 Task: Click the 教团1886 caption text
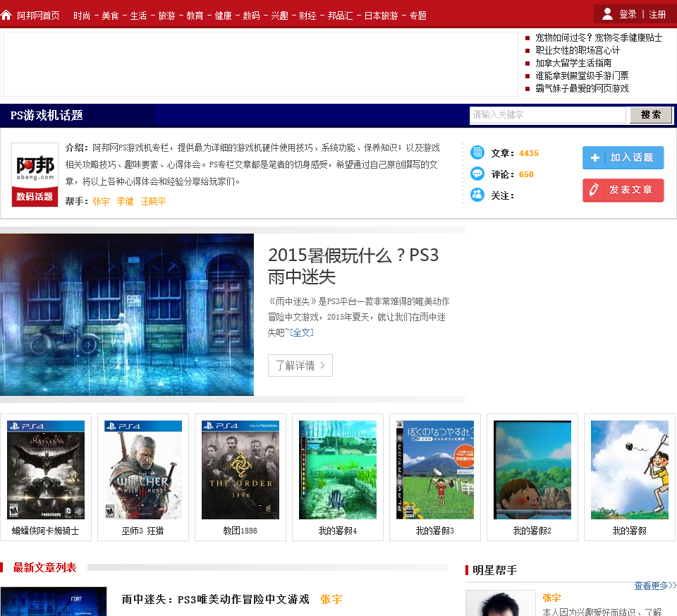pos(240,531)
